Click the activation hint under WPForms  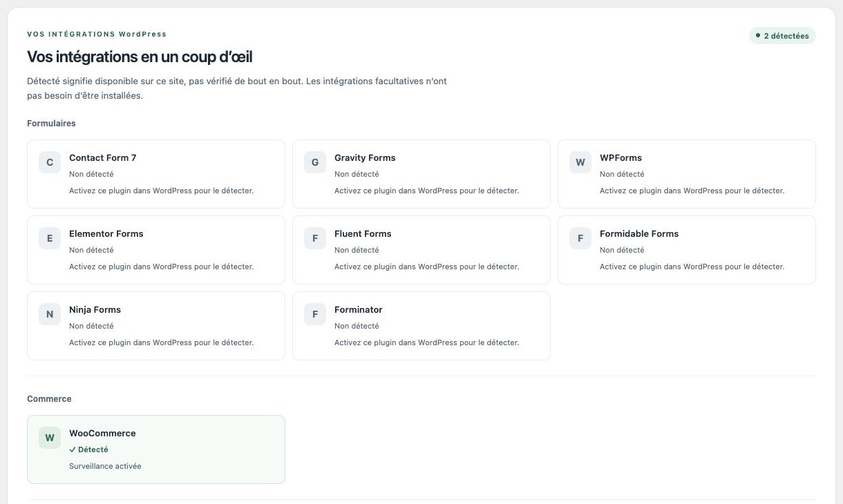tap(692, 191)
